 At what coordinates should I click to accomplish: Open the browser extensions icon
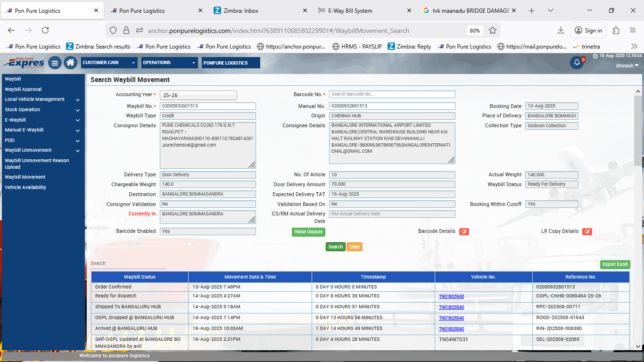pyautogui.click(x=616, y=30)
